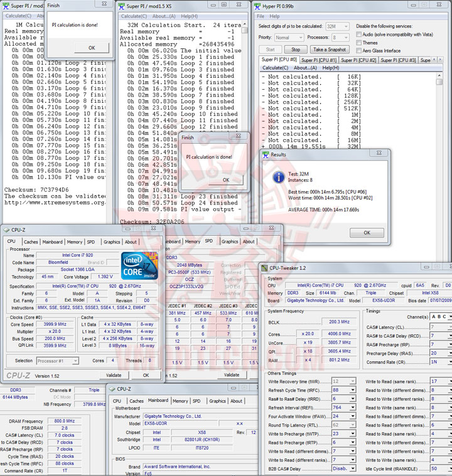The image size is (452, 476).
Task: Open the Memory tab in front CPU-Z window
Action: pos(75,242)
